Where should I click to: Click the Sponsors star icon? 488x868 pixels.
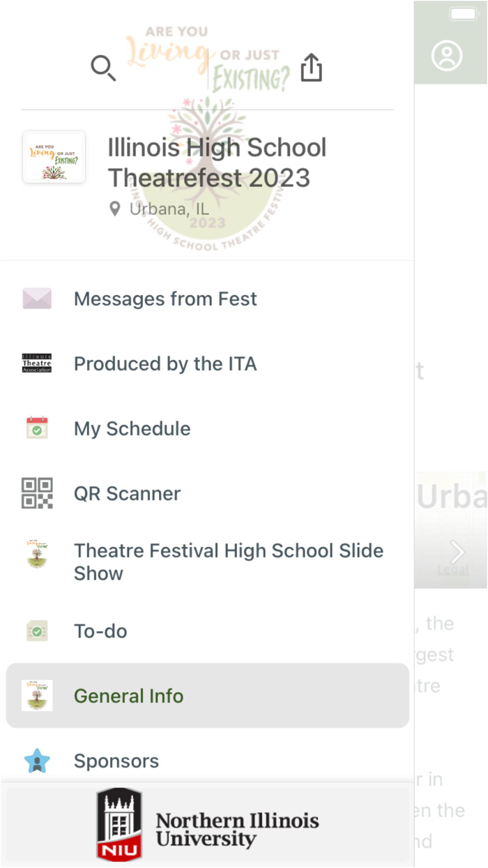tap(36, 761)
